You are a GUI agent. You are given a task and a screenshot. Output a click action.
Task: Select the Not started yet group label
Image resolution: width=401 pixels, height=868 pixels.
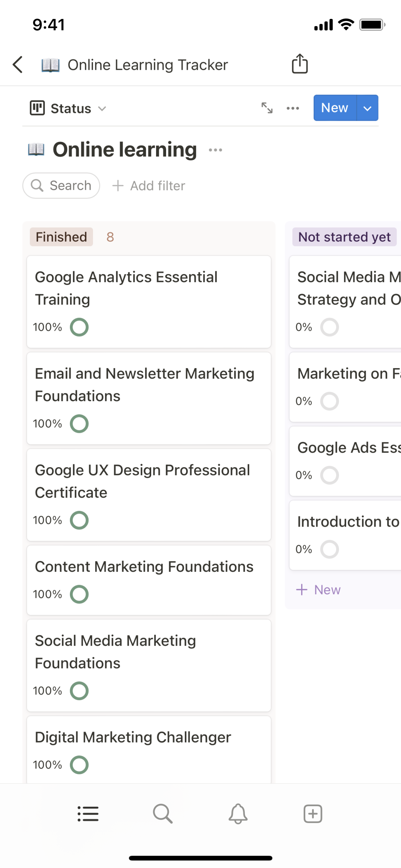pos(344,237)
